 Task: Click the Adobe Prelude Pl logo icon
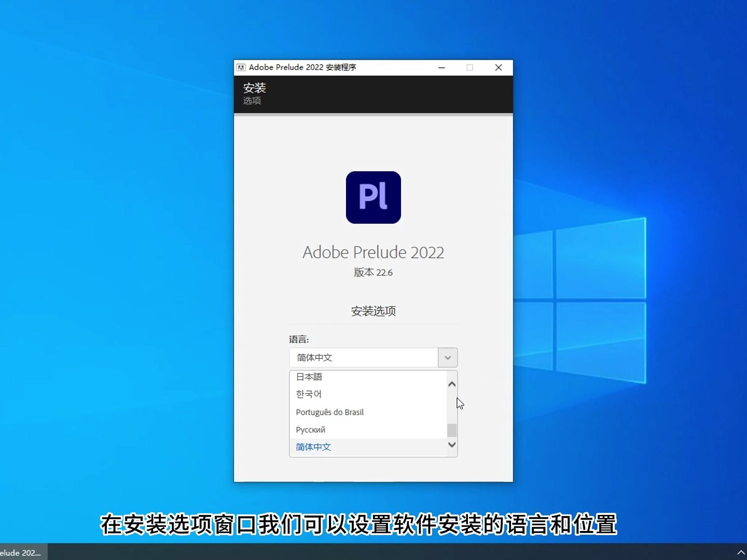point(374,198)
